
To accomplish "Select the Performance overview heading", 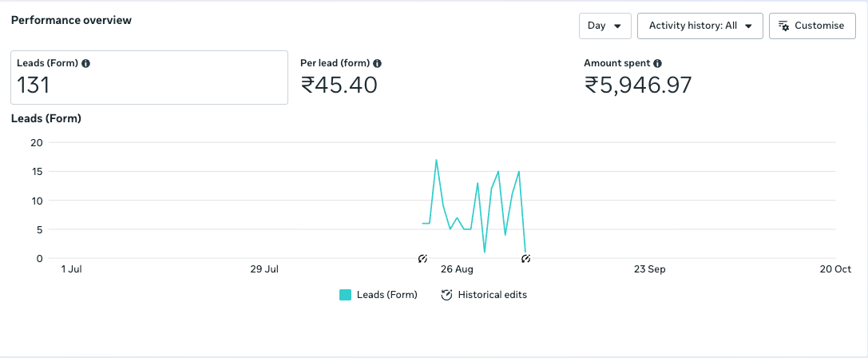I will [71, 21].
